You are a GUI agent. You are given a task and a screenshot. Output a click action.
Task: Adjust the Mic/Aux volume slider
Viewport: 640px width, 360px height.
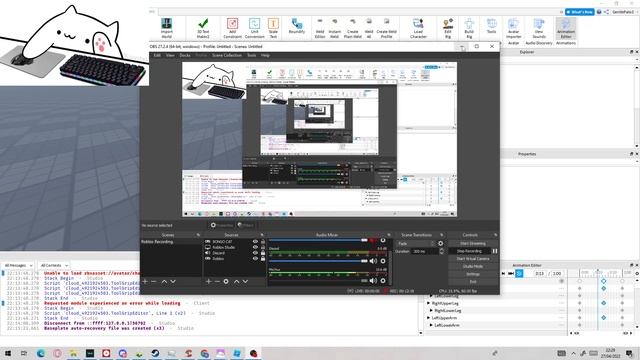pos(318,281)
